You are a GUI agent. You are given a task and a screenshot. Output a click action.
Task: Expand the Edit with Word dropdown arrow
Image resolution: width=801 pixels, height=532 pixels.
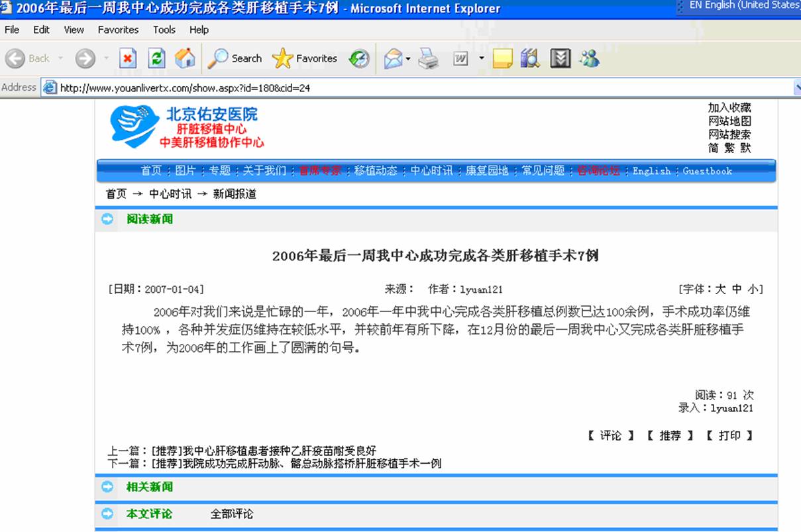pos(481,58)
